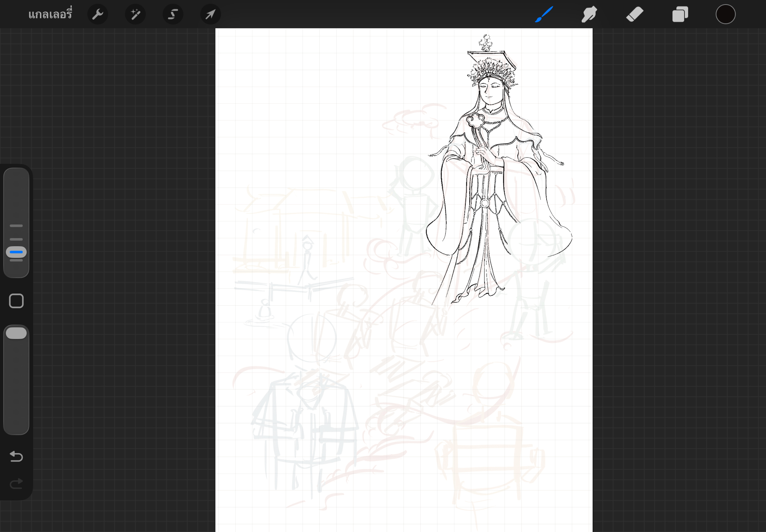Undo the last stroke
766x532 pixels.
[16, 456]
